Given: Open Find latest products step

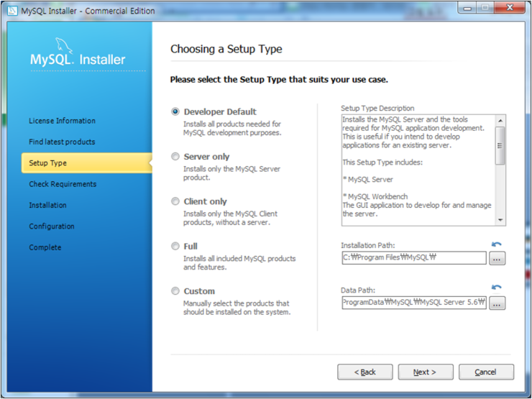Looking at the screenshot, I should click(62, 142).
